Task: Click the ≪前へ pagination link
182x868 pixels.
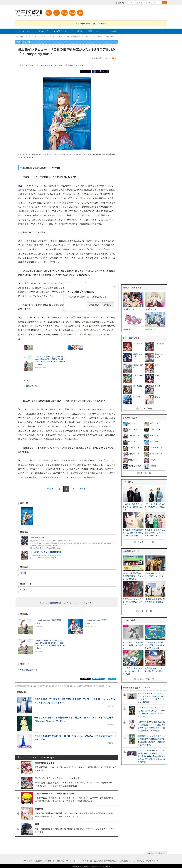Action: 50,489
